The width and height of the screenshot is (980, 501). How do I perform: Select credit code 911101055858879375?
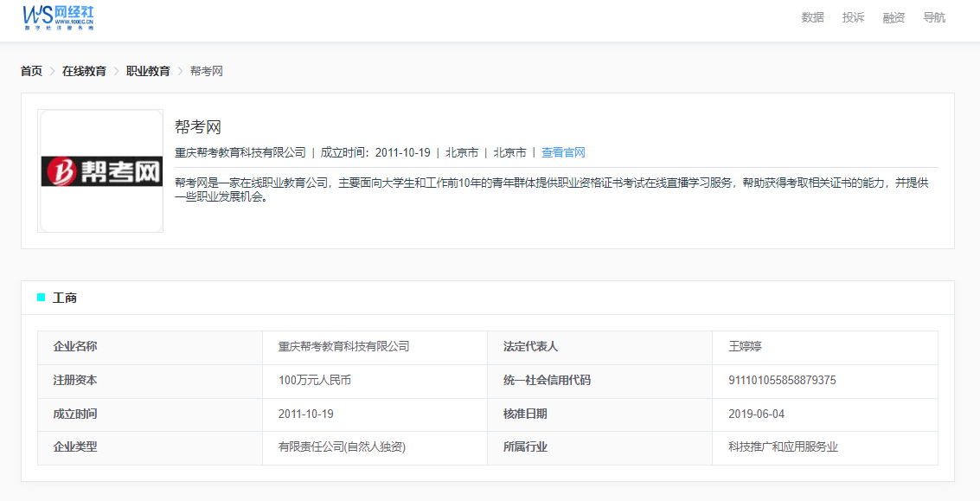[x=782, y=380]
